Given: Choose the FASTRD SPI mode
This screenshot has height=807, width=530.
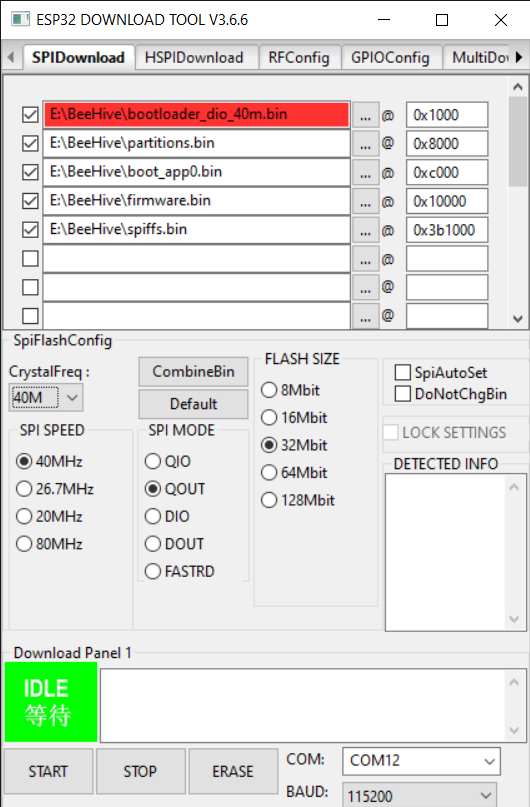Looking at the screenshot, I should [153, 571].
